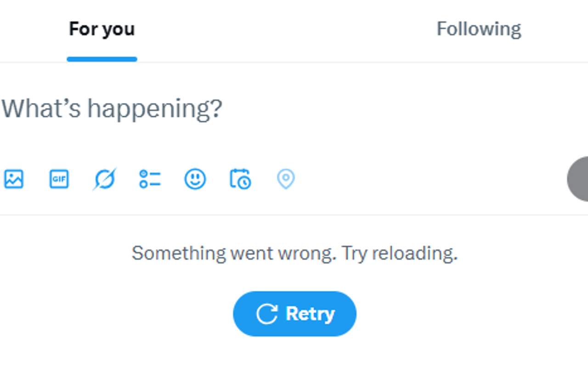Schedule a post with calendar-clock icon

pos(240,179)
